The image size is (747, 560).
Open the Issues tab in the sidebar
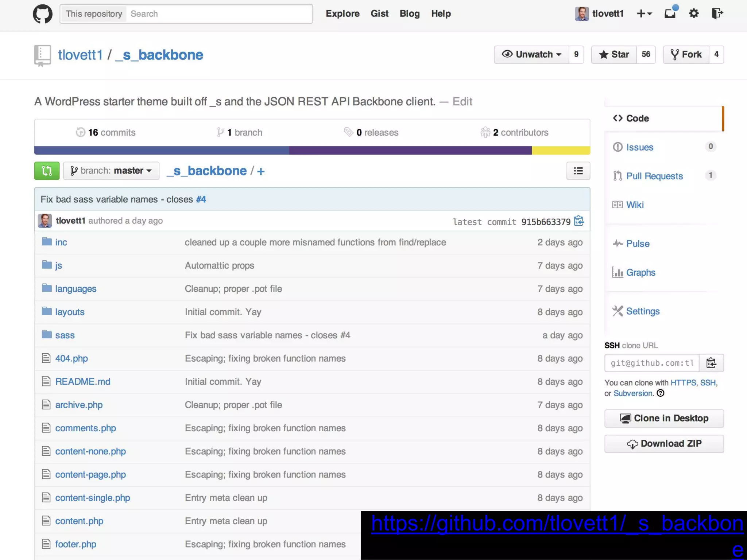(639, 147)
